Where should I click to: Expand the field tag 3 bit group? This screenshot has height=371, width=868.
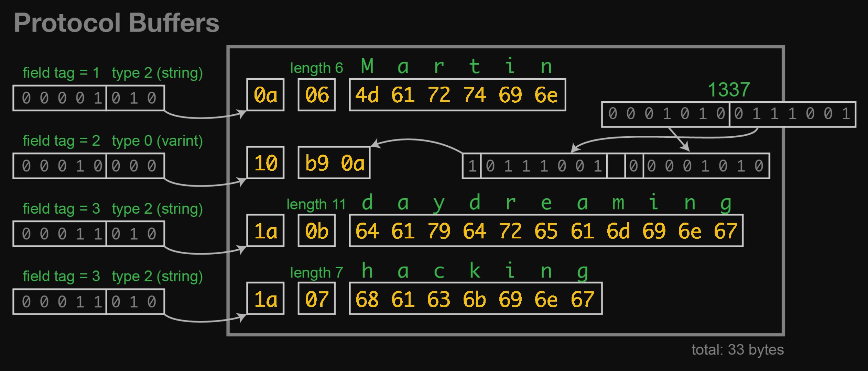pyautogui.click(x=59, y=233)
